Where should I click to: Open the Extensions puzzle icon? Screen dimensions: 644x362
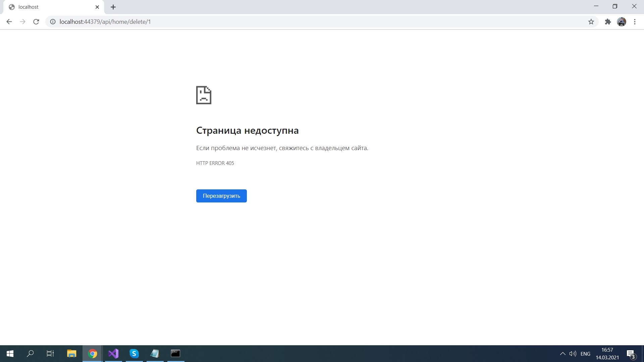[x=608, y=22]
